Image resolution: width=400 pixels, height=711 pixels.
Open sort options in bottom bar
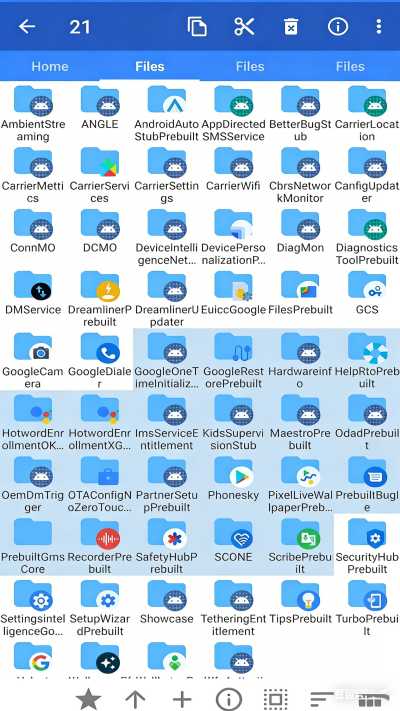322,699
